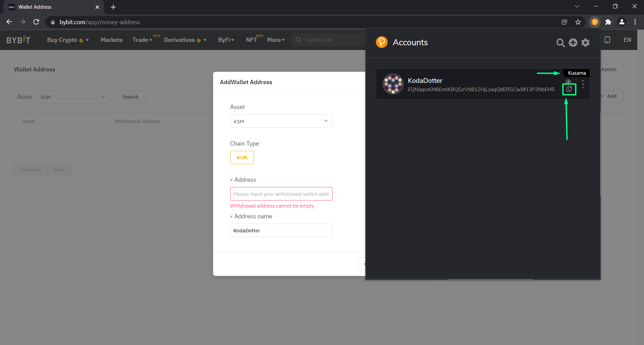Expand Asset dropdown in Add Wallet dialog
The width and height of the screenshot is (644, 345).
(x=281, y=121)
